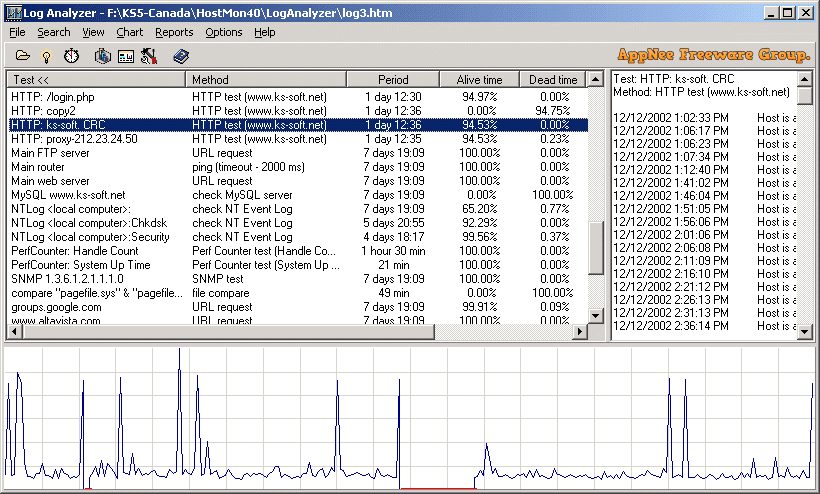Click the test list horizontal scrollbar thumb
Viewport: 820px width, 494px height.
click(x=227, y=331)
